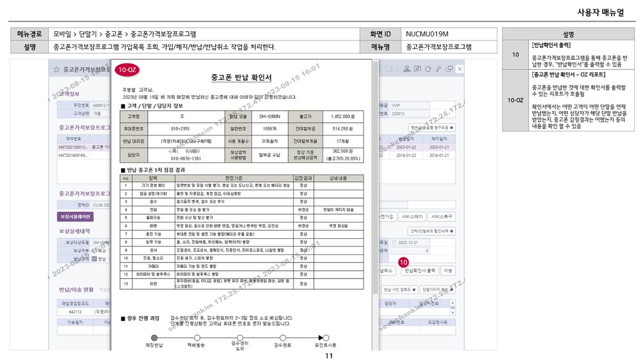Click the edit-screen icon in the window toolbar
The image size is (644, 362).
click(419, 69)
